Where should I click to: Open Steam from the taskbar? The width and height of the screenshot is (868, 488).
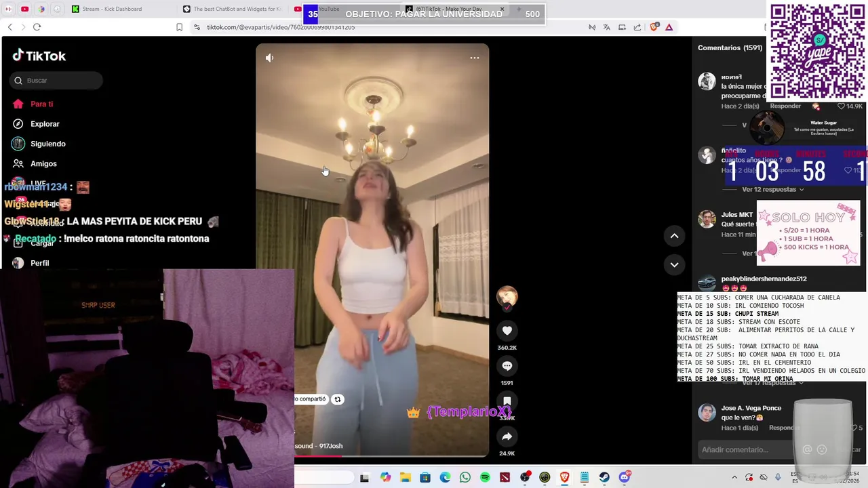(x=604, y=478)
